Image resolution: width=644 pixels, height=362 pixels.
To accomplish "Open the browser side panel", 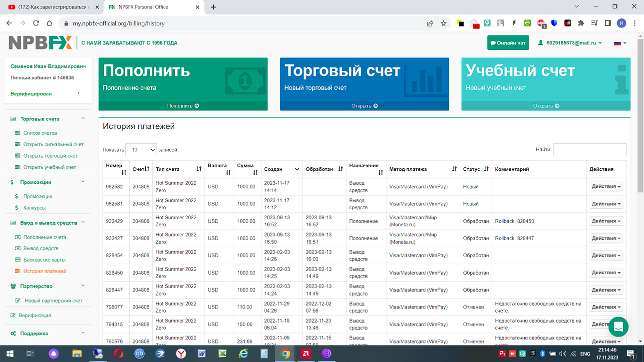I will [x=608, y=23].
